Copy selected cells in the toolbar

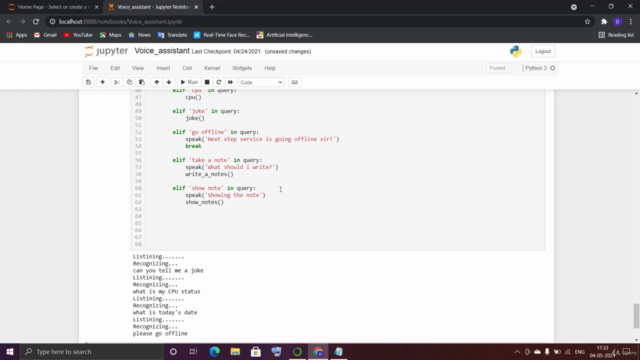click(129, 82)
